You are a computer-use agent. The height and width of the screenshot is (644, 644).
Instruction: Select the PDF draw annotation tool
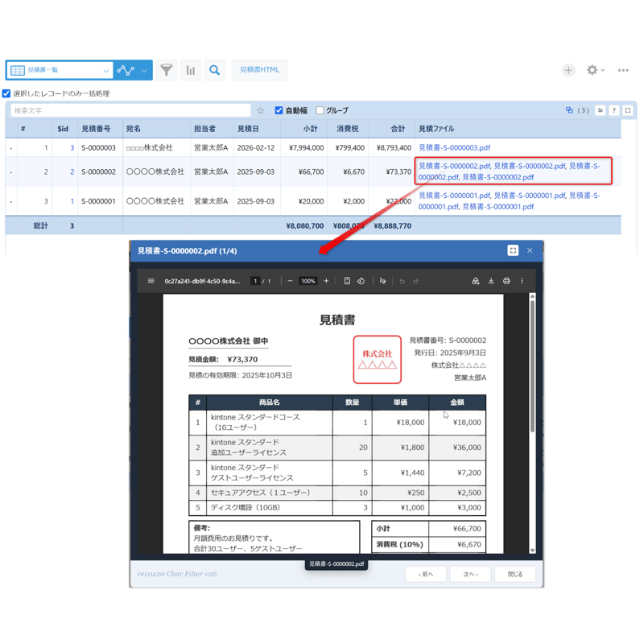383,281
